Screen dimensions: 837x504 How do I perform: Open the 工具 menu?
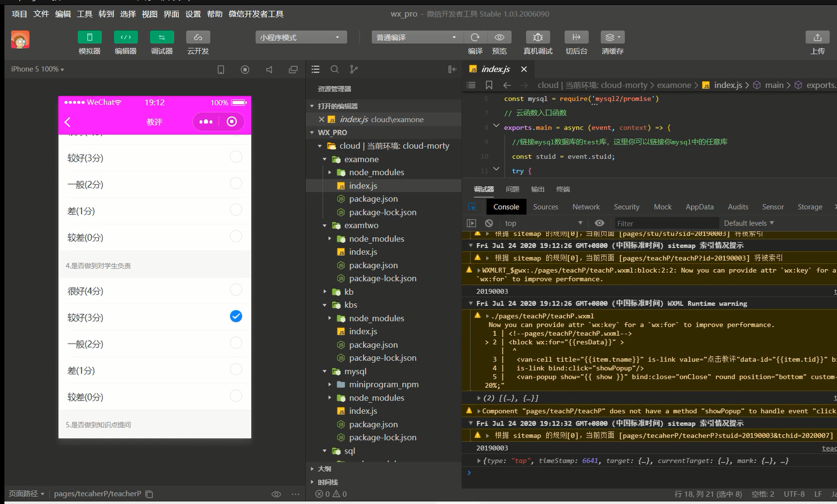coord(85,14)
